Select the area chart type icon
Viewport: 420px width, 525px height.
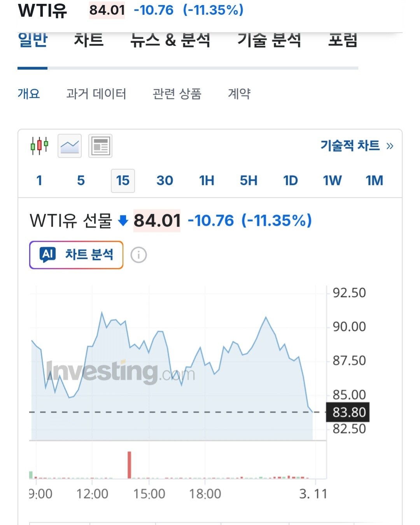(70, 146)
